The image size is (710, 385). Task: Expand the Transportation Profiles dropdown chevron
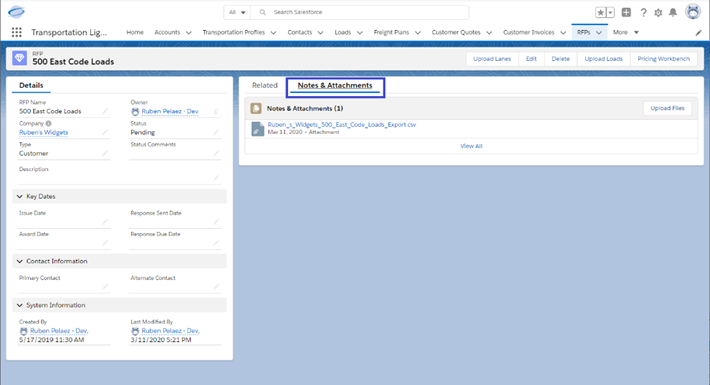(x=273, y=33)
